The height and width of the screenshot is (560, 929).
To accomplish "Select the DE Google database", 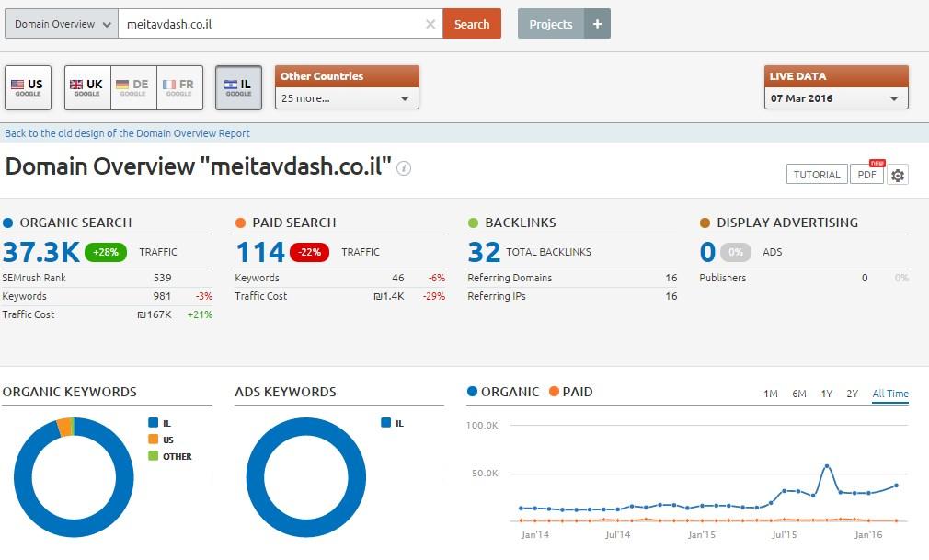I will pyautogui.click(x=133, y=87).
